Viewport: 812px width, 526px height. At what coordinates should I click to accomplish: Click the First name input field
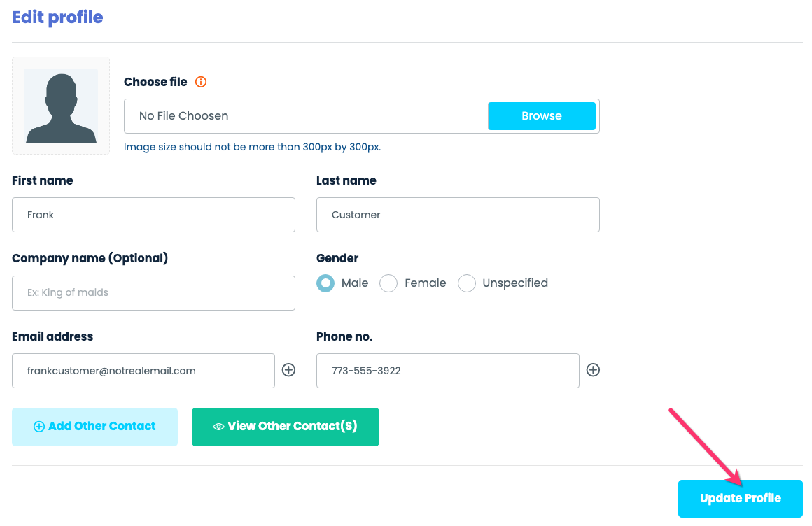tap(153, 215)
